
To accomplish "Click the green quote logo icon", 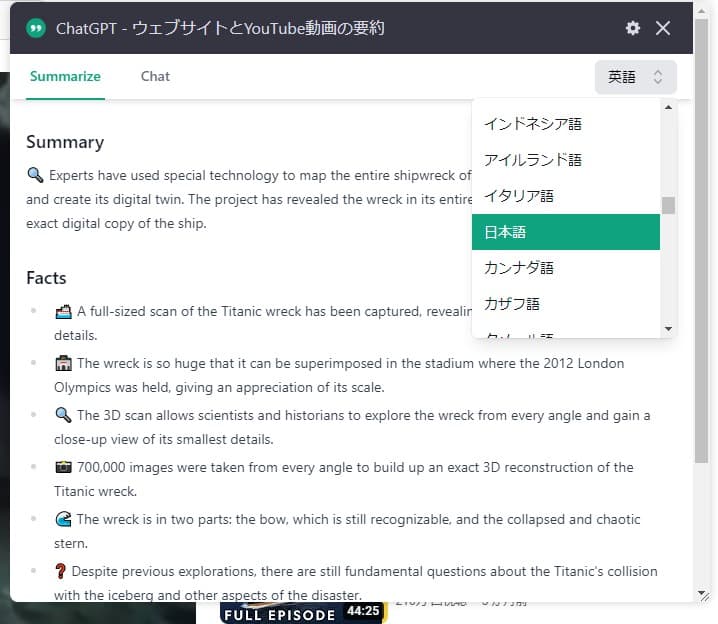I will pos(36,28).
